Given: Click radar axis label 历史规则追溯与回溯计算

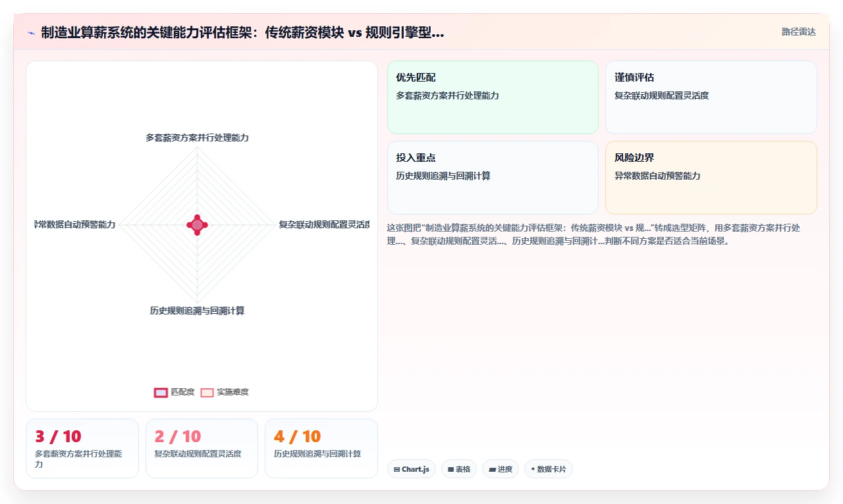Looking at the screenshot, I should (x=197, y=311).
